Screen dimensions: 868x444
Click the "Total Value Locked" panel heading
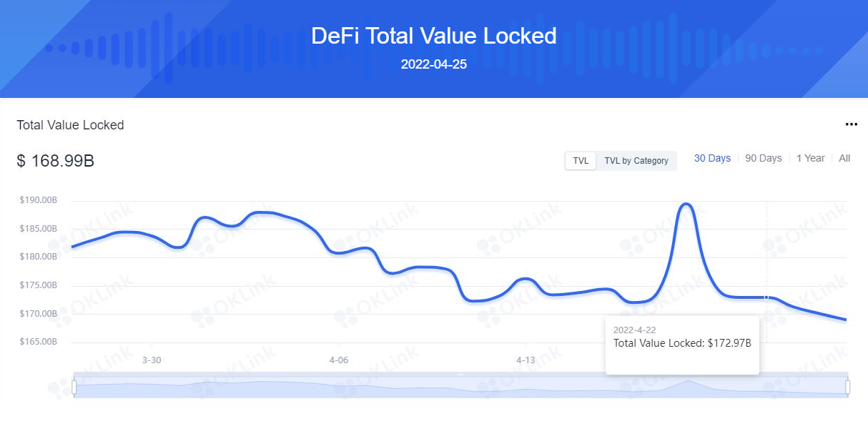pos(71,125)
